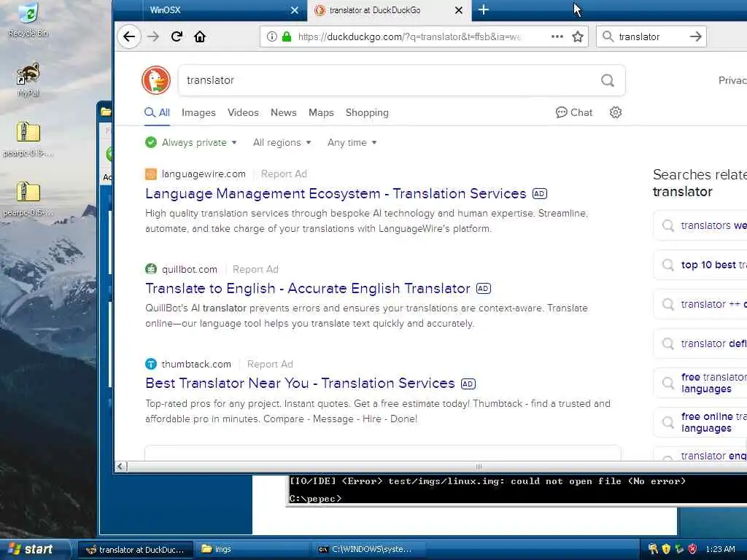This screenshot has width=747, height=560.
Task: Open the All regions dropdown
Action: click(x=282, y=142)
